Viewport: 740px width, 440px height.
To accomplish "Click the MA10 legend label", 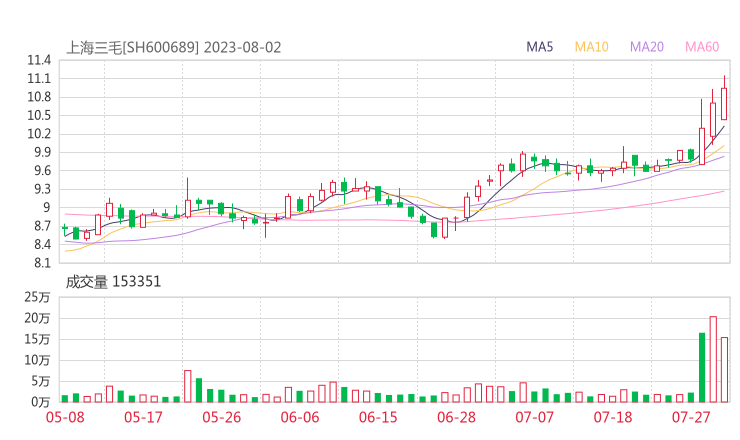I will tap(591, 47).
